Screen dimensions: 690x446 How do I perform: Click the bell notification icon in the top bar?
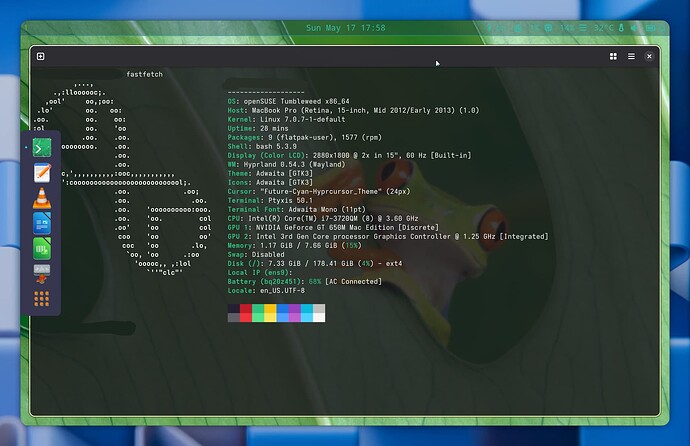tap(518, 28)
